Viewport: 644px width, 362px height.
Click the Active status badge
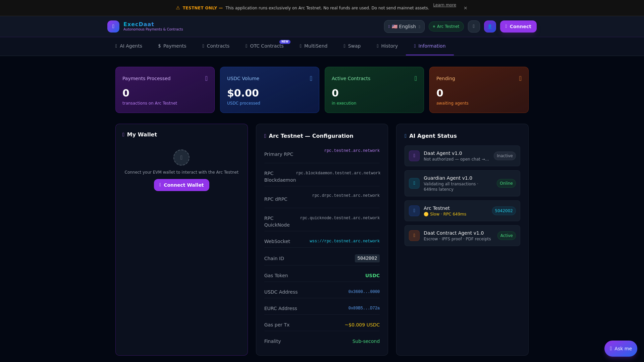[x=506, y=236]
